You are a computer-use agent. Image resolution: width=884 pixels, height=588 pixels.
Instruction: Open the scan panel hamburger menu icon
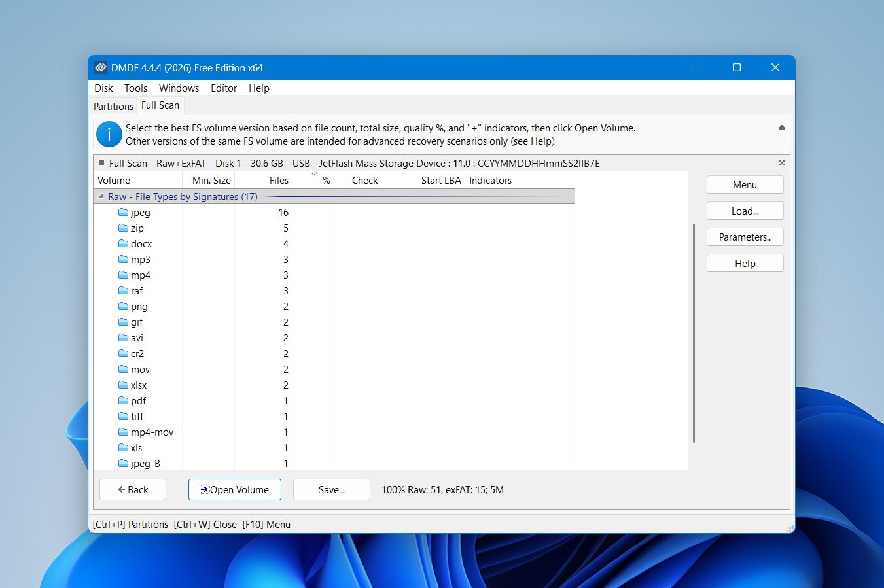click(x=101, y=163)
